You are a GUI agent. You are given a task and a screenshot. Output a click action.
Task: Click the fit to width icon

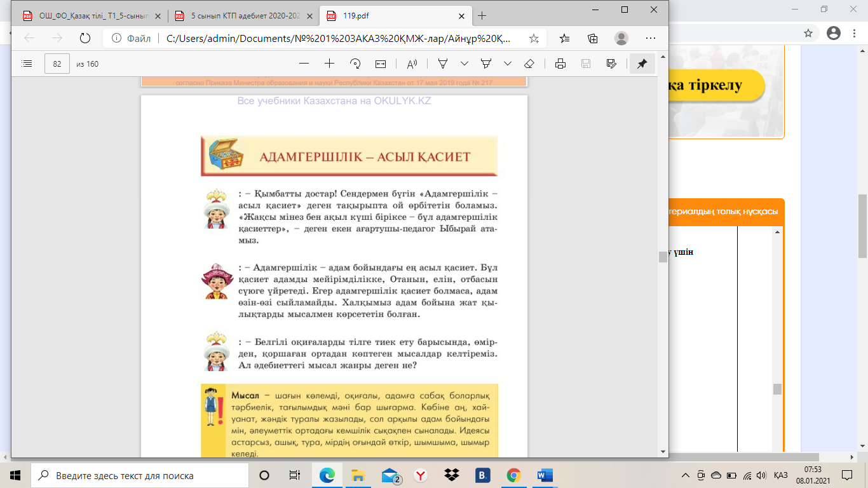point(381,64)
